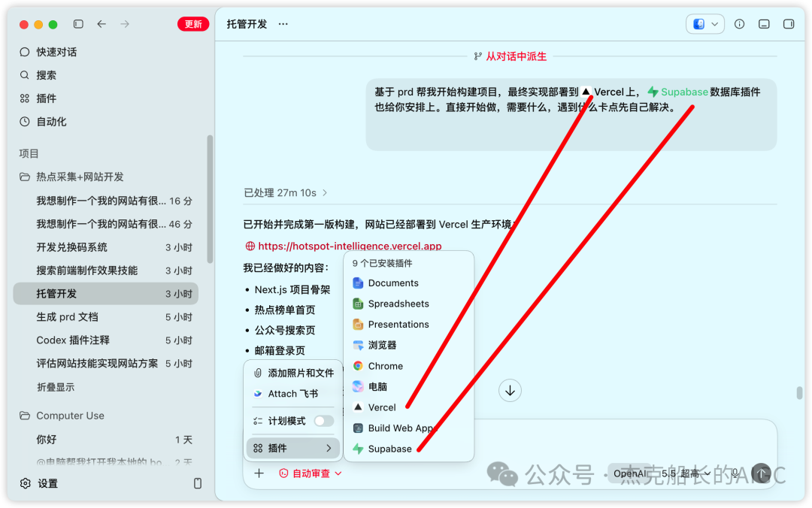Click the send arrow button
The width and height of the screenshot is (812, 508).
[761, 473]
